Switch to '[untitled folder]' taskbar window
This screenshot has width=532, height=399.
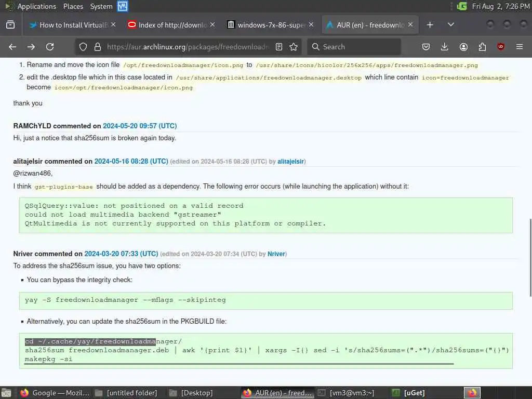click(x=126, y=393)
